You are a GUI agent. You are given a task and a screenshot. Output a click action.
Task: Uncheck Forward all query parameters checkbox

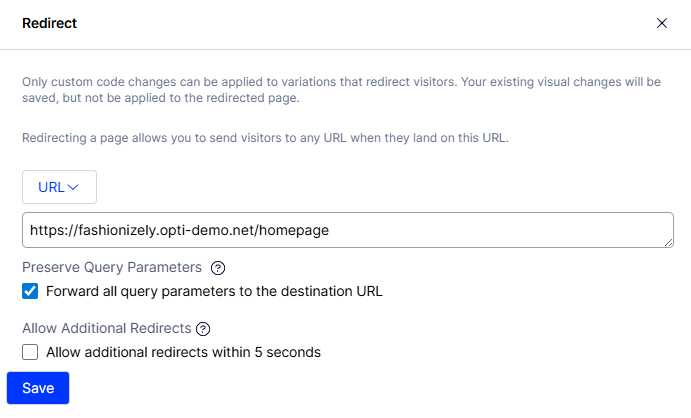click(30, 292)
